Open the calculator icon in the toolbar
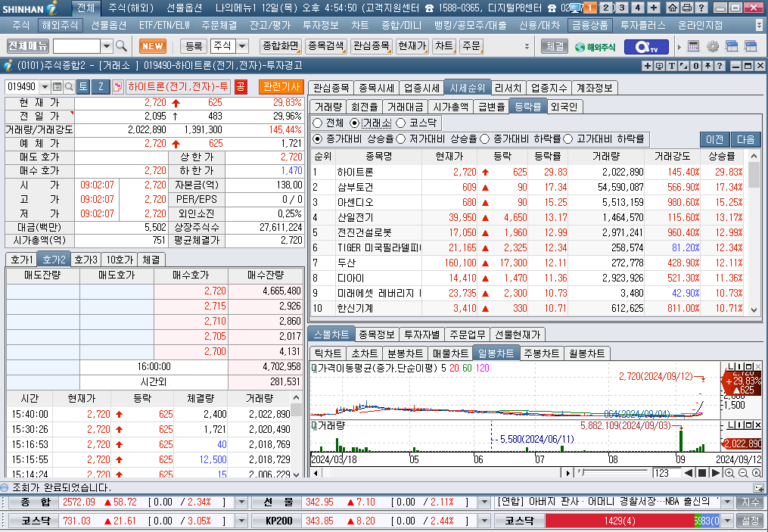This screenshot has width=768, height=532. pos(693,46)
